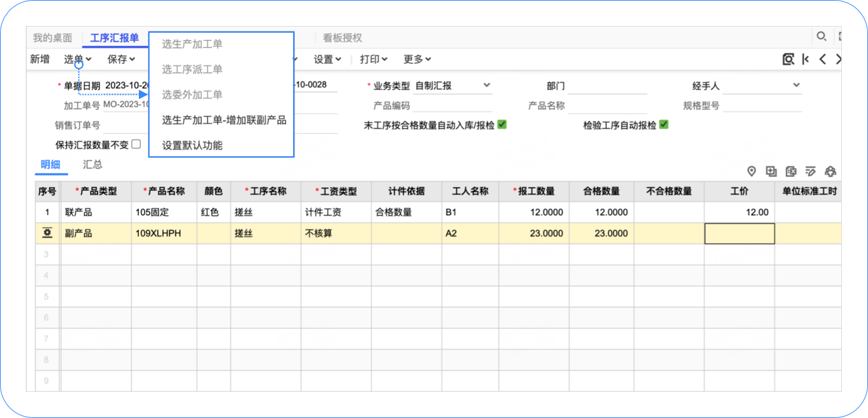Screen dimensions: 868x418
Task: Select 选生产加工单-增加联副产品 menu entry
Action: pyautogui.click(x=224, y=120)
